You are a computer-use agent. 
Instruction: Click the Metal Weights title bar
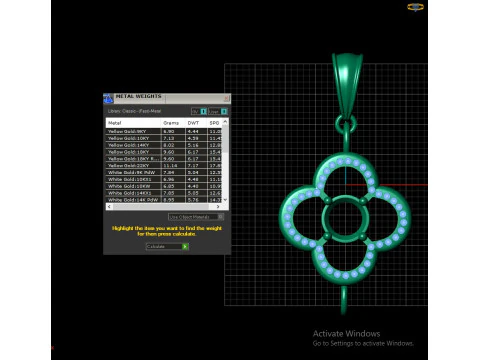168,98
